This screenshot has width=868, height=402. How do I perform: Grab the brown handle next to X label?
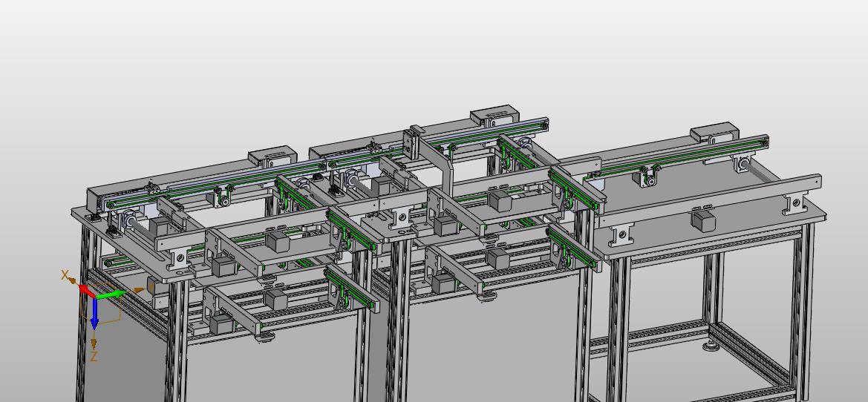click(x=73, y=280)
